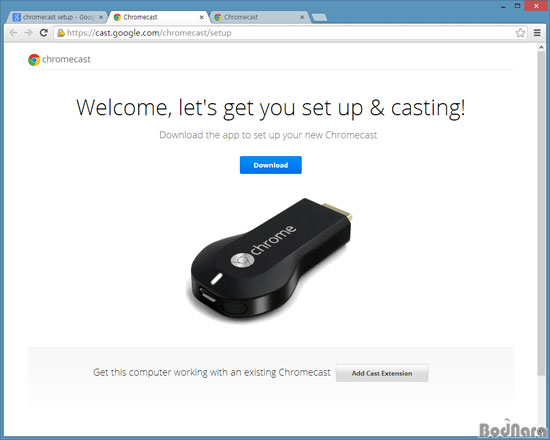Close the chromecast setup search tab
550x440 pixels.
(x=101, y=17)
